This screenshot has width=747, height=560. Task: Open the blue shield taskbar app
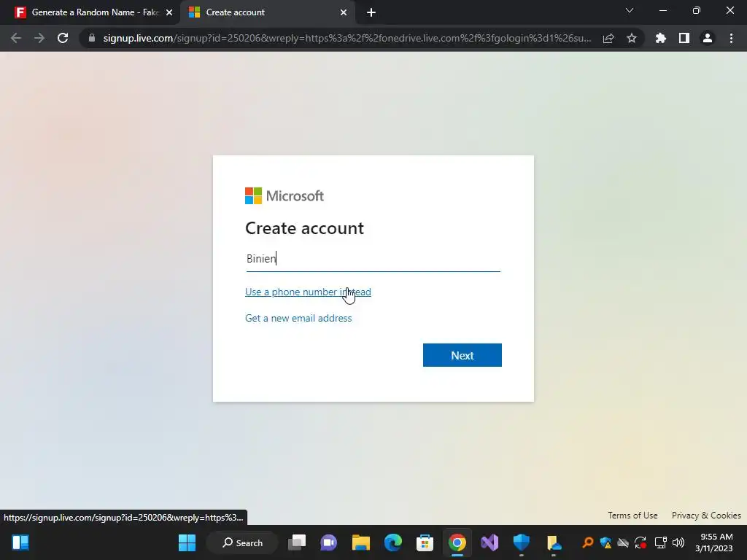521,542
